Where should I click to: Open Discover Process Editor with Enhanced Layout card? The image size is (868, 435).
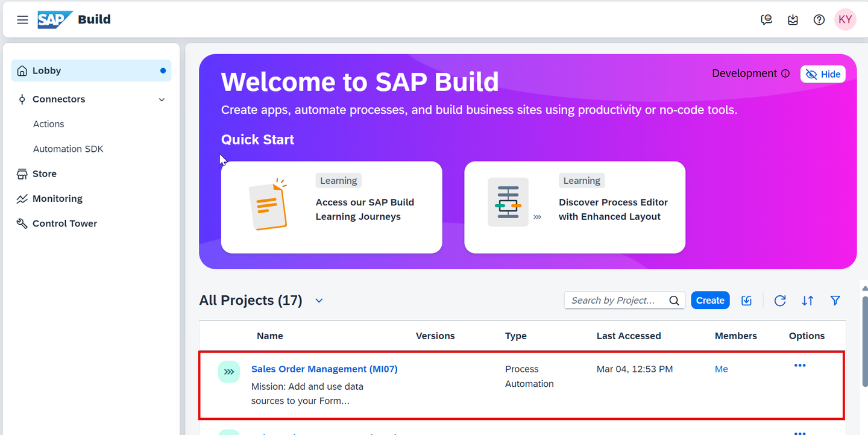[574, 207]
